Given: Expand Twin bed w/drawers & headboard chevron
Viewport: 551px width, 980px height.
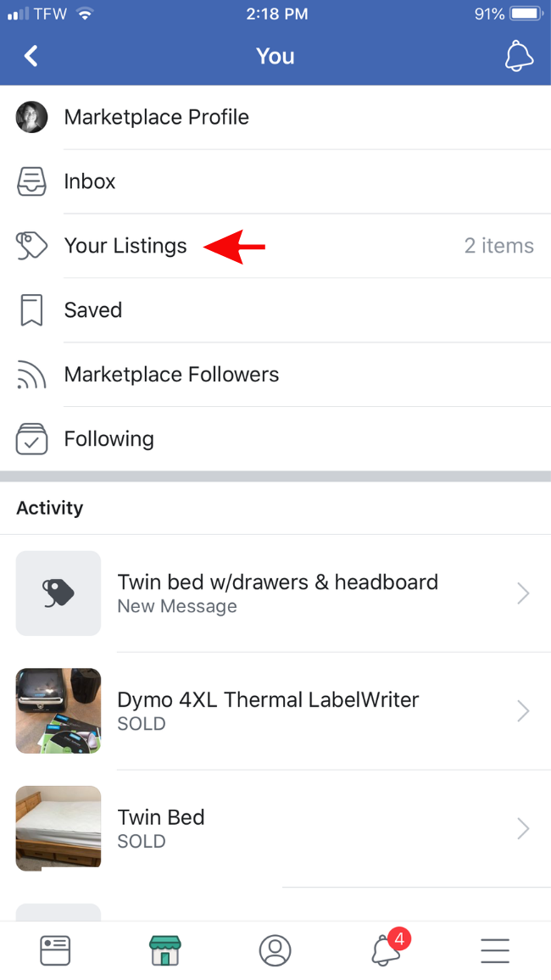Looking at the screenshot, I should [523, 593].
